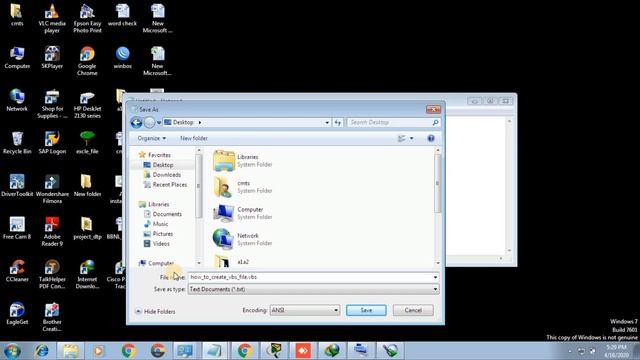
Task: Select Desktop in the navigation pane
Action: [158, 165]
